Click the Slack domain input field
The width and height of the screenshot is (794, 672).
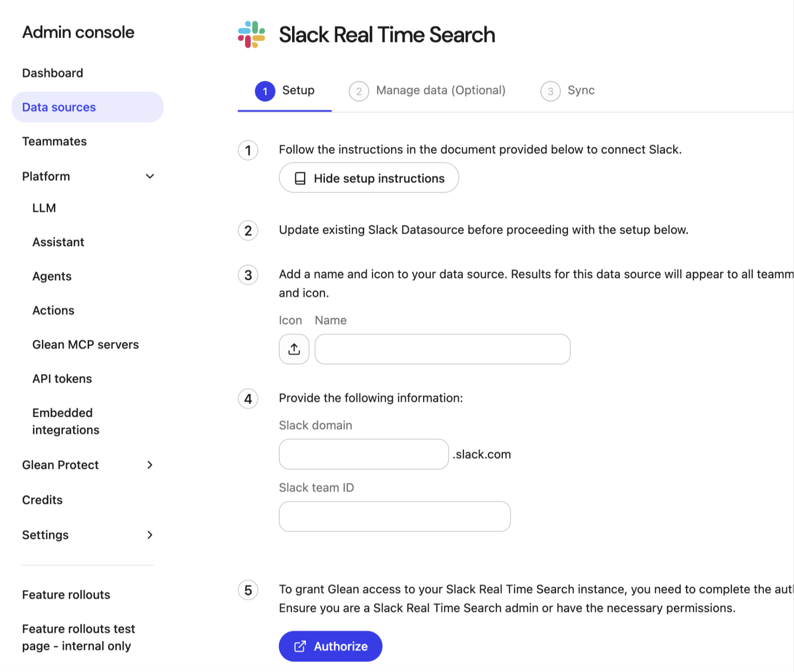363,454
